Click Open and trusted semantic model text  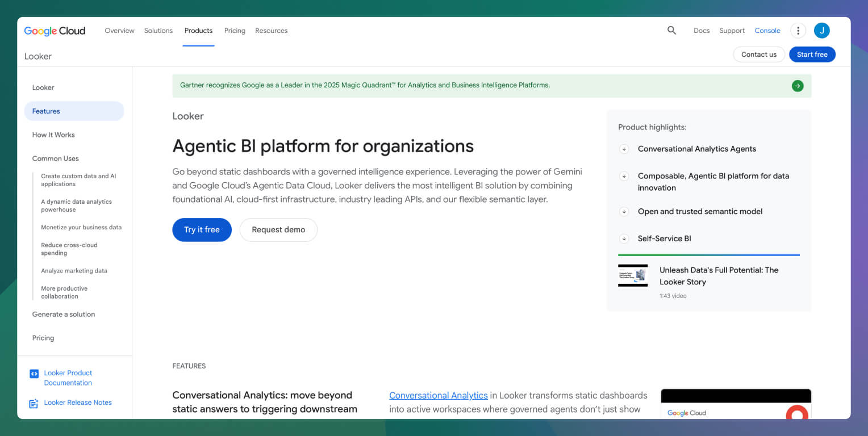pyautogui.click(x=700, y=211)
